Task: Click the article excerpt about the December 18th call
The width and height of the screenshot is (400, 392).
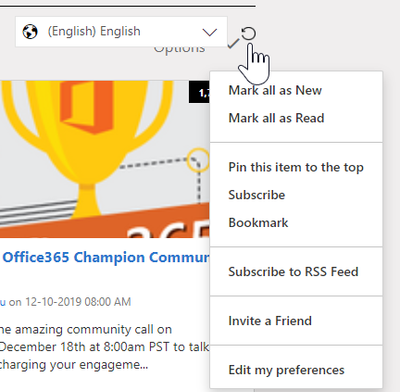Action: pos(105,347)
